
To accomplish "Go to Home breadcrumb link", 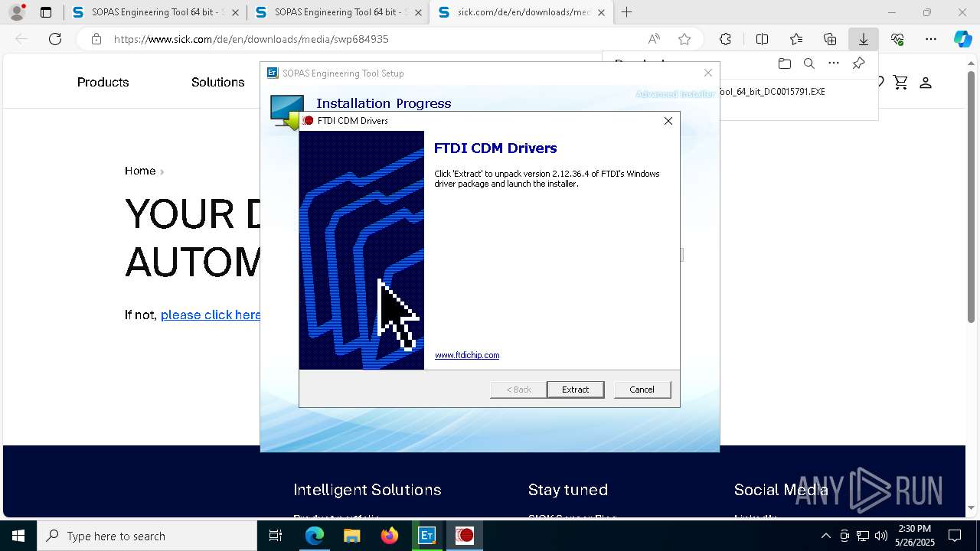I will 140,171.
